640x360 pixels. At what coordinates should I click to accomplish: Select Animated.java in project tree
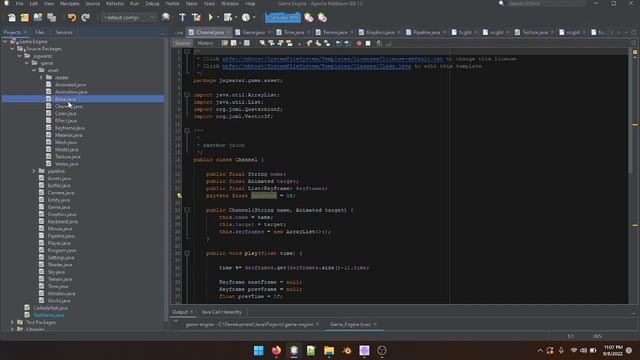click(x=70, y=85)
